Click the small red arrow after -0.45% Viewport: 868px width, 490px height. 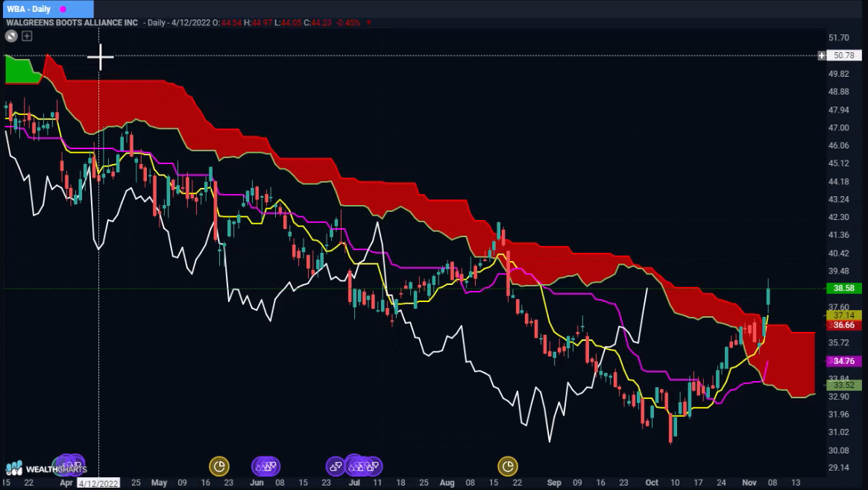(368, 22)
